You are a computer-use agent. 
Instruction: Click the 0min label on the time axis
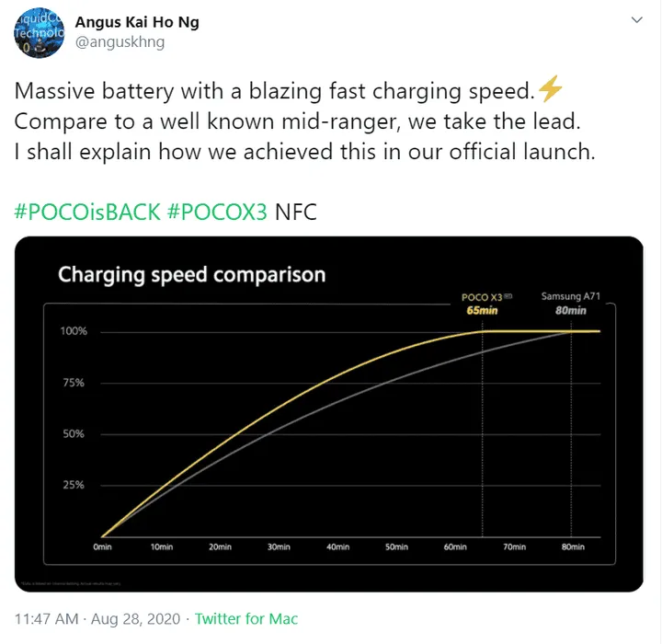click(x=102, y=547)
